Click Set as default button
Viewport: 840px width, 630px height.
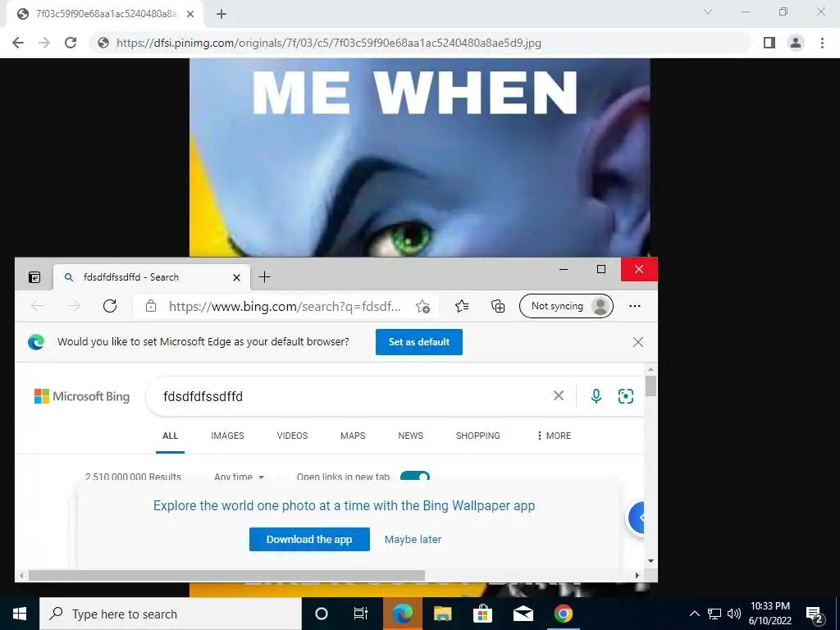point(419,342)
